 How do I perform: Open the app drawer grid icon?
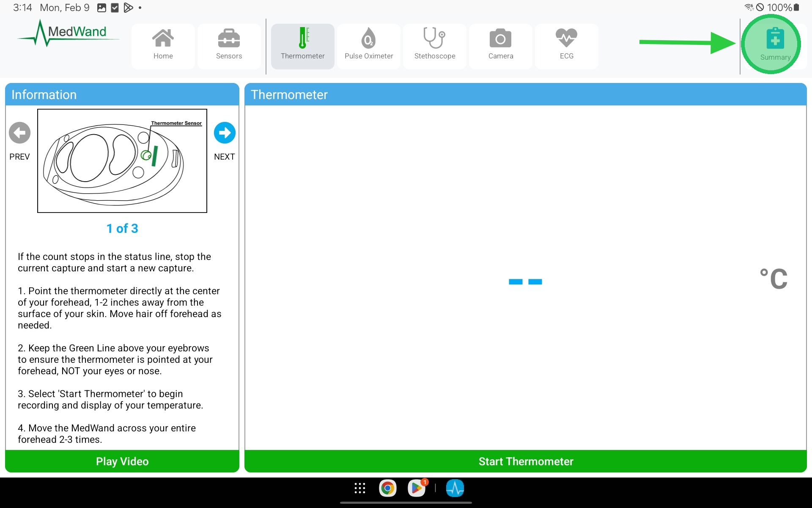click(x=359, y=488)
